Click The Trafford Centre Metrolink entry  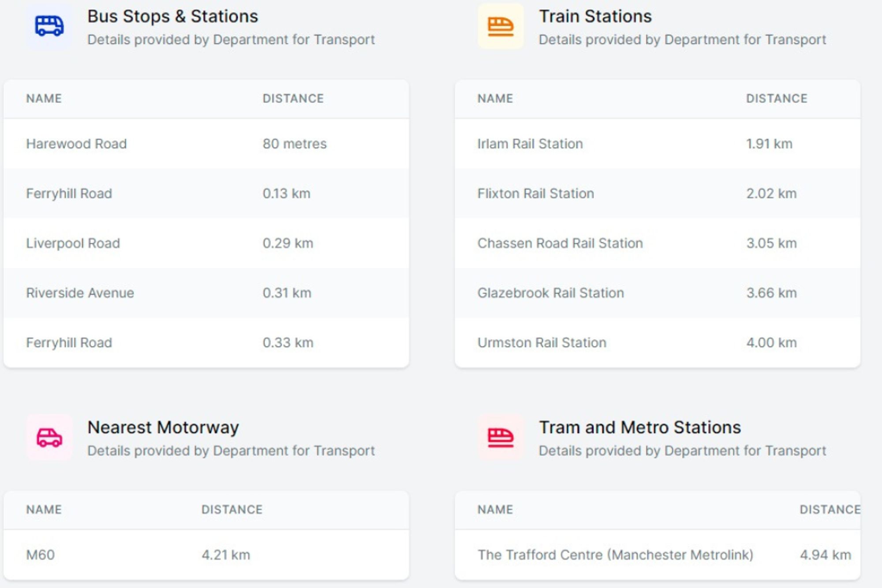[615, 555]
